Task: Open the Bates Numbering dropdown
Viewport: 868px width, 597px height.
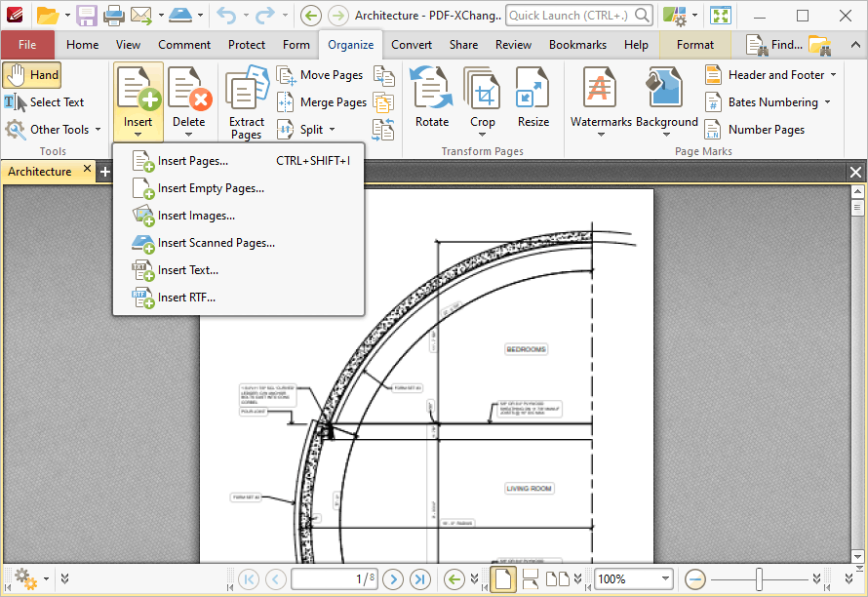Action: [x=828, y=102]
